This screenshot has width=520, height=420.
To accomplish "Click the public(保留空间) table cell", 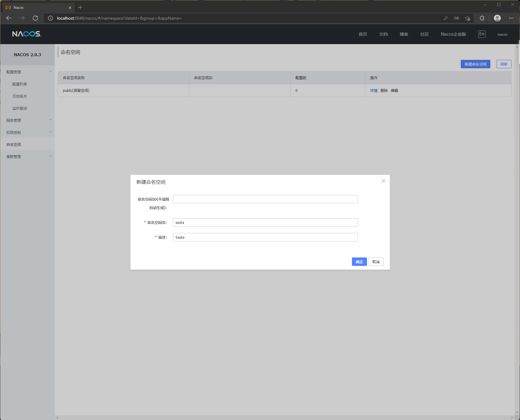I will click(x=123, y=91).
